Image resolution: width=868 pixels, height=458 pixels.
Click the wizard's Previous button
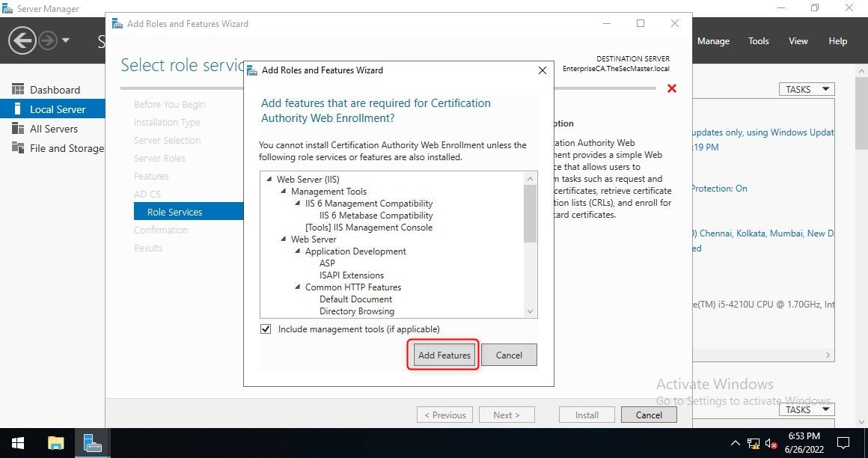pos(444,415)
